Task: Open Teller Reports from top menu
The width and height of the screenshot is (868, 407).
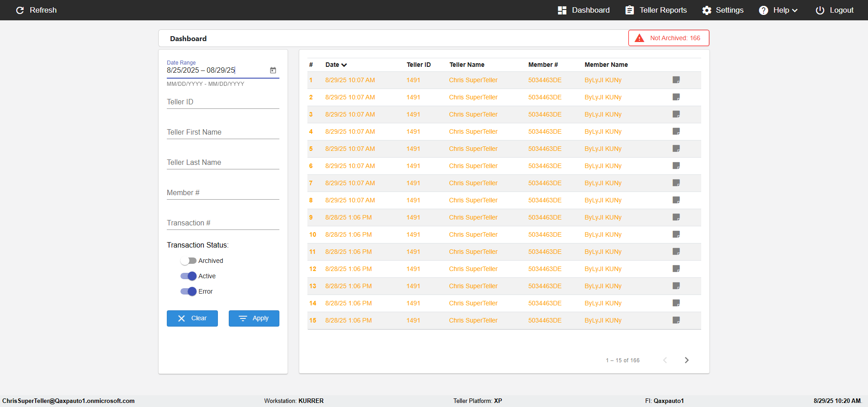Action: (656, 10)
